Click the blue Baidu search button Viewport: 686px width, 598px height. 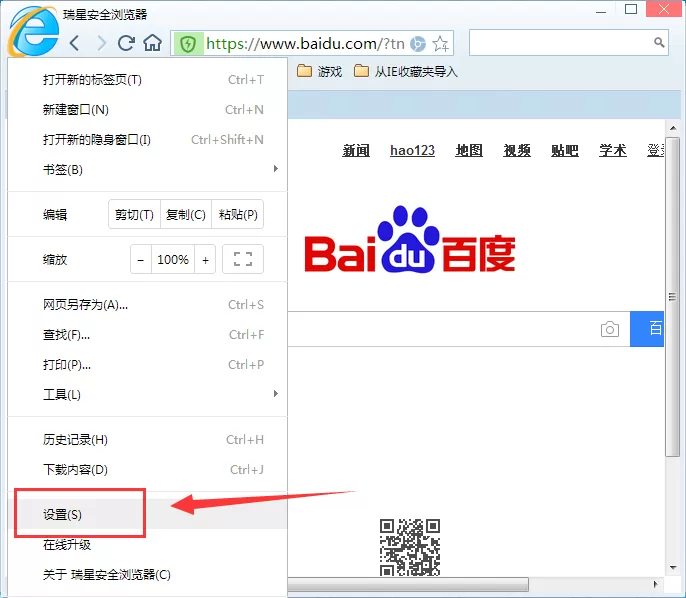tap(647, 329)
